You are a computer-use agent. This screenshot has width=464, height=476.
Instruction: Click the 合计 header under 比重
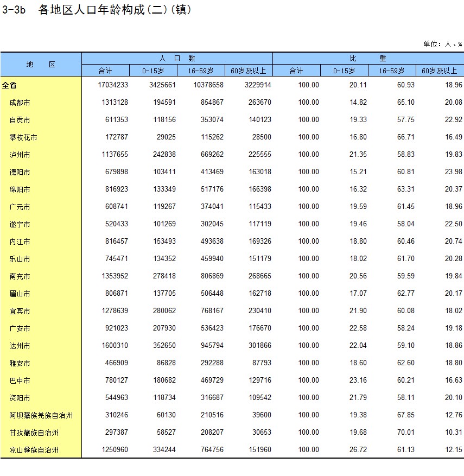[x=296, y=71]
